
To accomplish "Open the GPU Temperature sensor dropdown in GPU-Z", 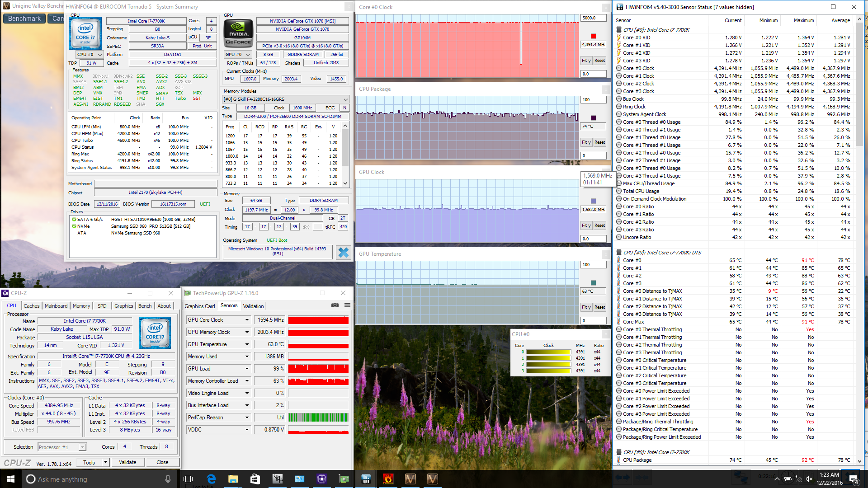I will click(247, 344).
